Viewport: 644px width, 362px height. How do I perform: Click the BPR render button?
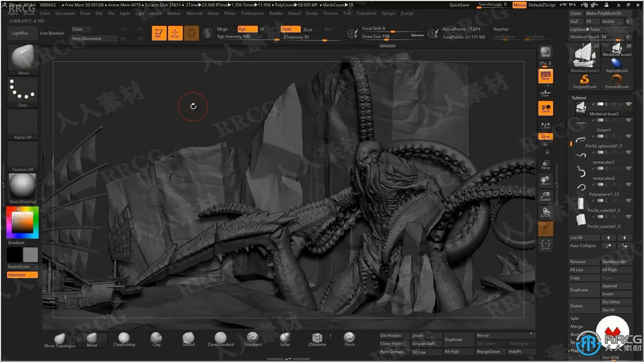coord(545,52)
